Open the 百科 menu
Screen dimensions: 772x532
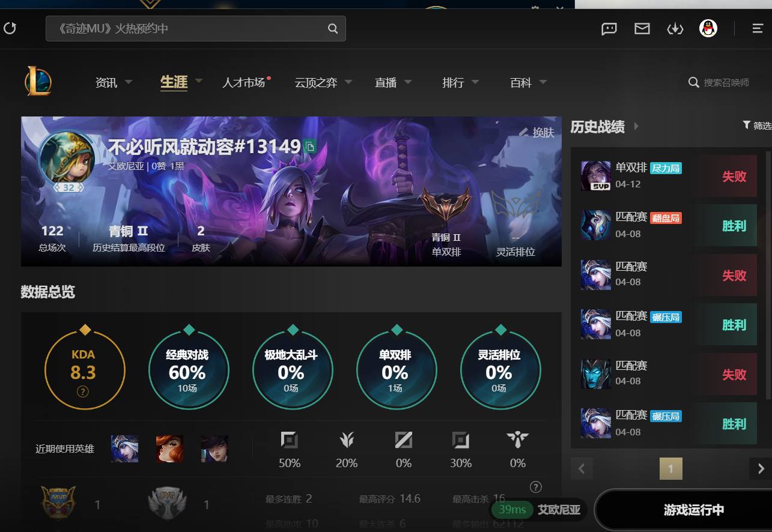click(521, 82)
